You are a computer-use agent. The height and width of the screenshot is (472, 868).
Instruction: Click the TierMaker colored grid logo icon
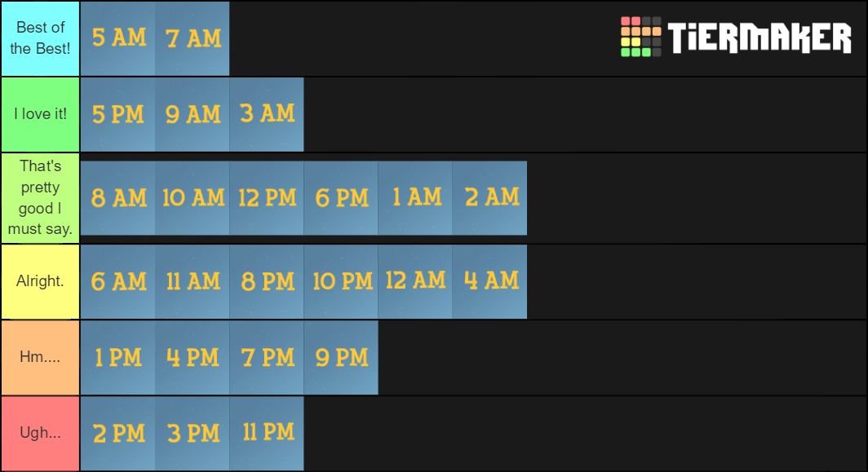click(x=640, y=37)
